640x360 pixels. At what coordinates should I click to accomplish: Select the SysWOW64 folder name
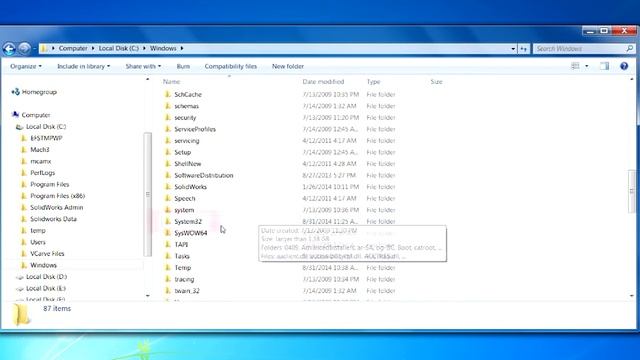point(191,233)
